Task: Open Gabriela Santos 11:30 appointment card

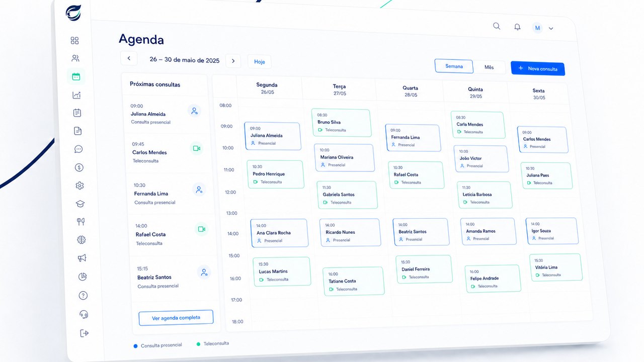Action: pos(347,195)
